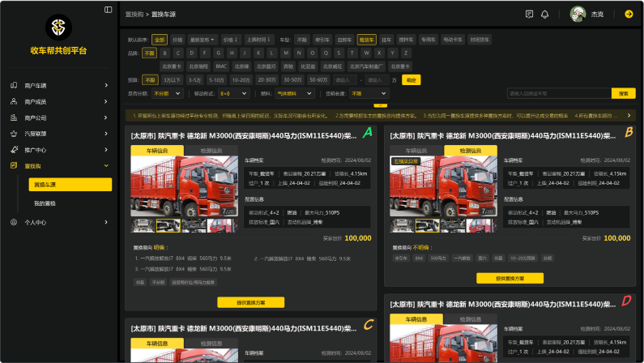Open the 最新发布 sort dropdown
Image resolution: width=644 pixels, height=363 pixels.
[202, 40]
